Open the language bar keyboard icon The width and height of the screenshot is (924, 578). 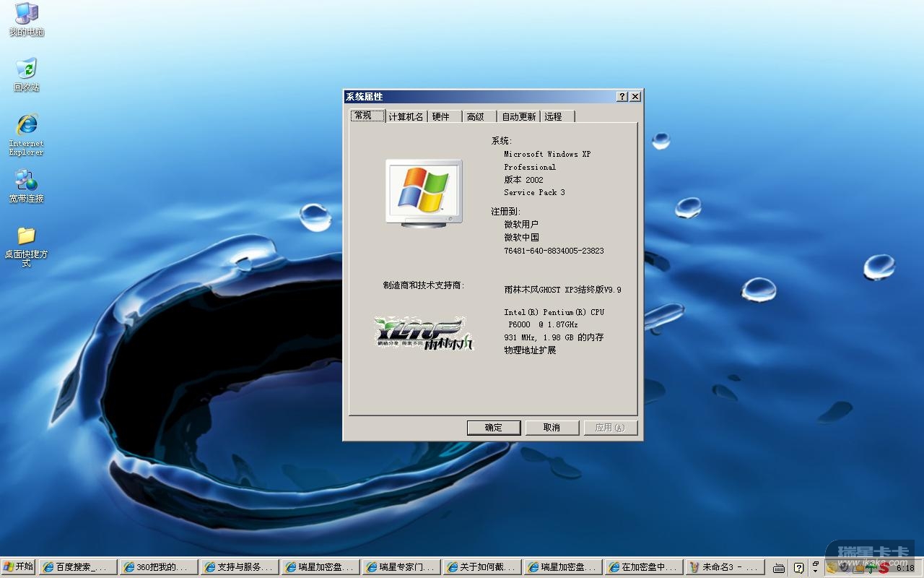click(x=780, y=568)
